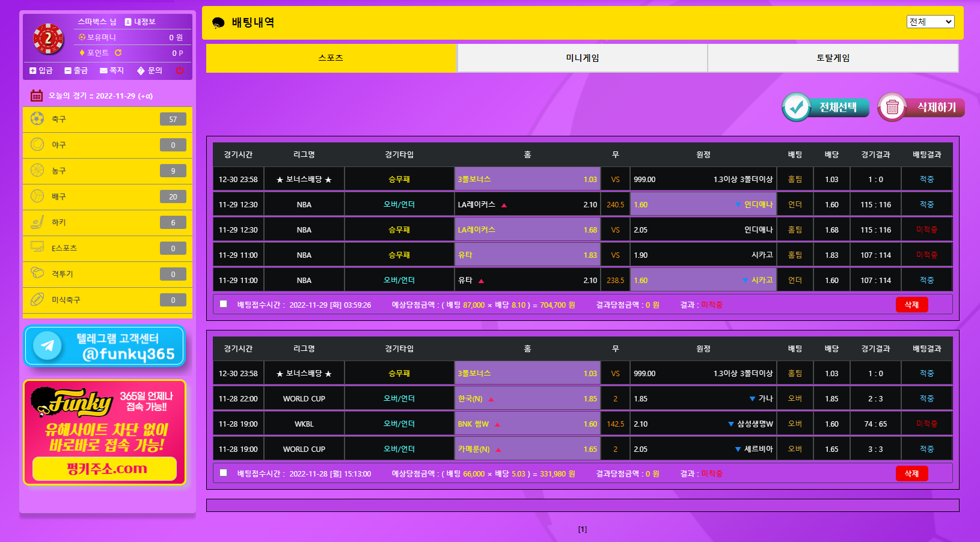
Task: Open the hockey sport category
Action: tap(107, 222)
